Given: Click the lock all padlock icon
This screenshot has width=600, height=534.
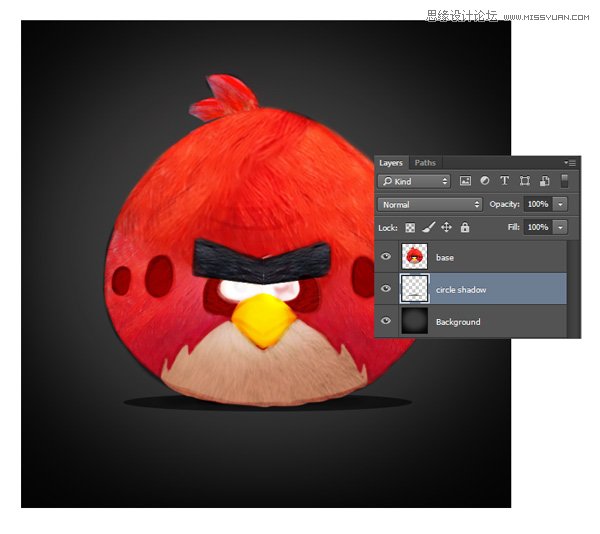Looking at the screenshot, I should 465,228.
